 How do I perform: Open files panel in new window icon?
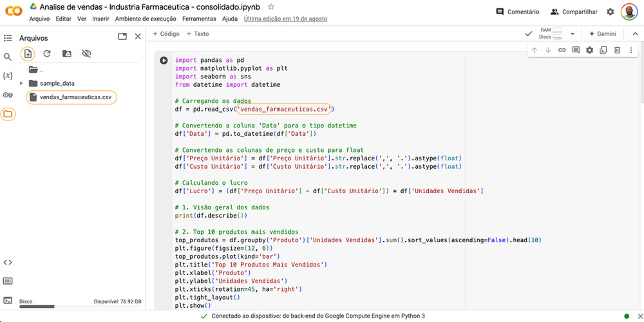pos(122,37)
